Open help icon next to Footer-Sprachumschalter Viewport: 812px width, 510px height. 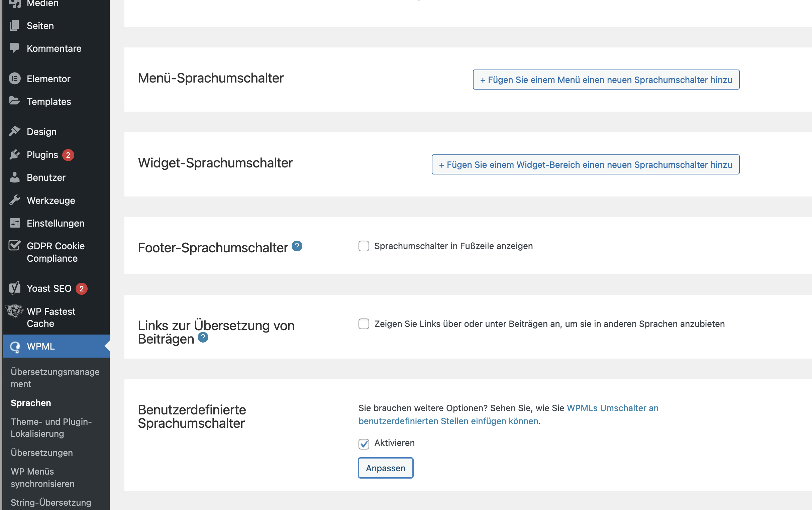(297, 246)
